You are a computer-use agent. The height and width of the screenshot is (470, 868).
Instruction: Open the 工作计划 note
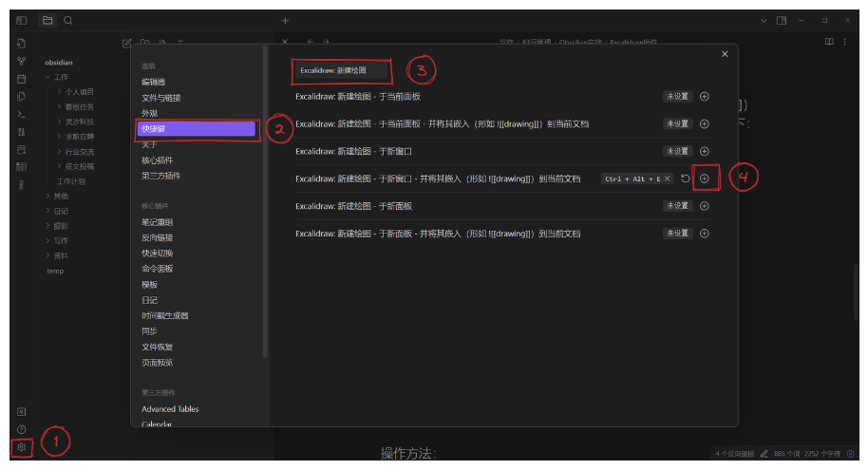[71, 181]
